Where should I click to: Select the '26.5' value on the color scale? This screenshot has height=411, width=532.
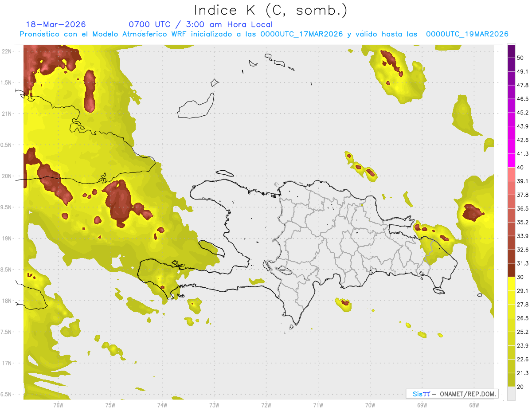tap(523, 318)
